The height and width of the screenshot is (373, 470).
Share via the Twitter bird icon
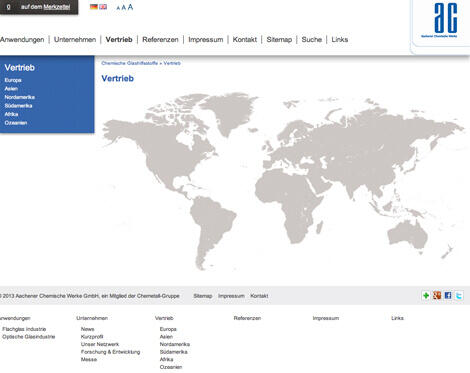[x=459, y=295]
